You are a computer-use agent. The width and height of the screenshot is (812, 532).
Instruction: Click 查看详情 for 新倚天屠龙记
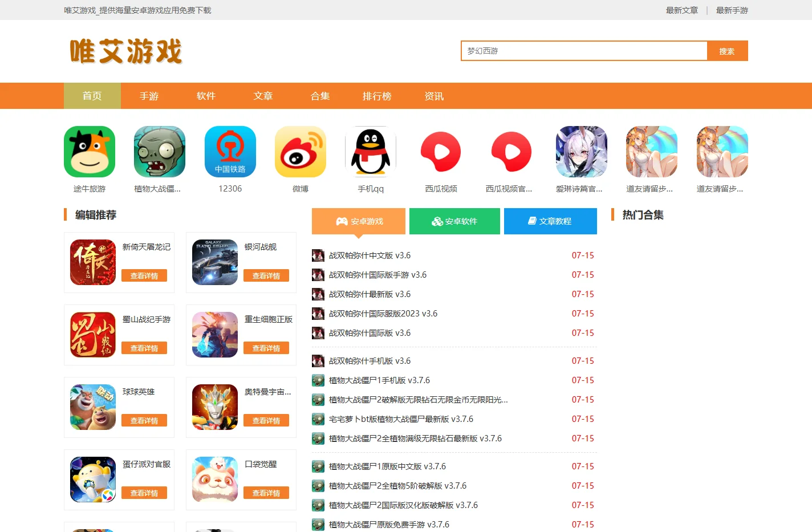[144, 276]
